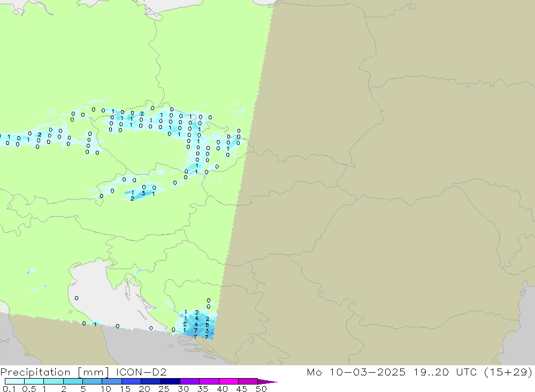Pick the swatch between 45 and 50
The width and height of the screenshot is (535, 392).
(x=248, y=381)
